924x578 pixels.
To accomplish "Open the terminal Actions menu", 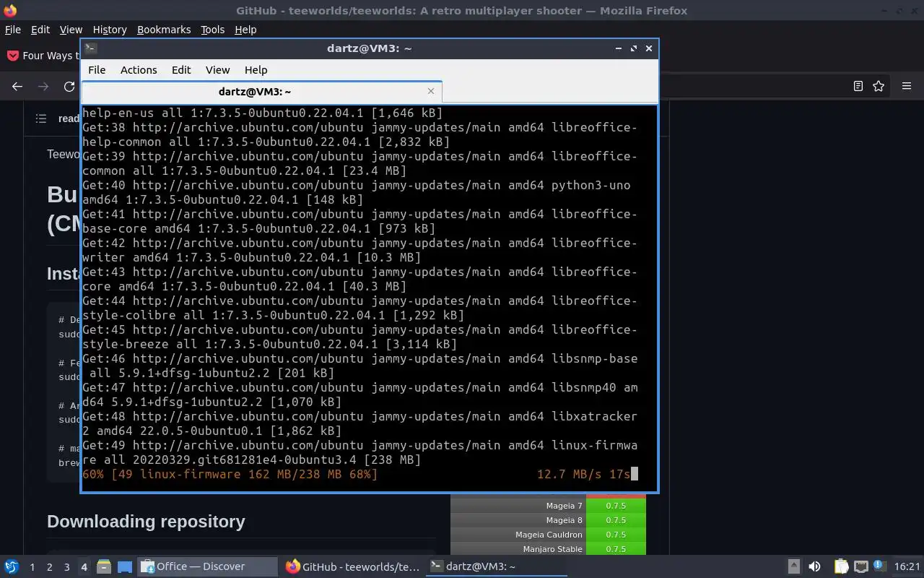I will click(139, 70).
